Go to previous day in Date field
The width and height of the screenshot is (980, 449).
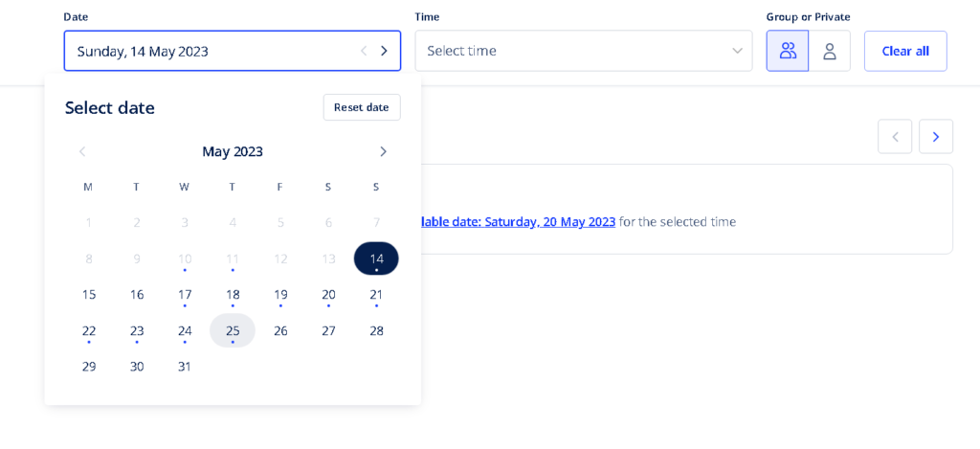click(364, 52)
